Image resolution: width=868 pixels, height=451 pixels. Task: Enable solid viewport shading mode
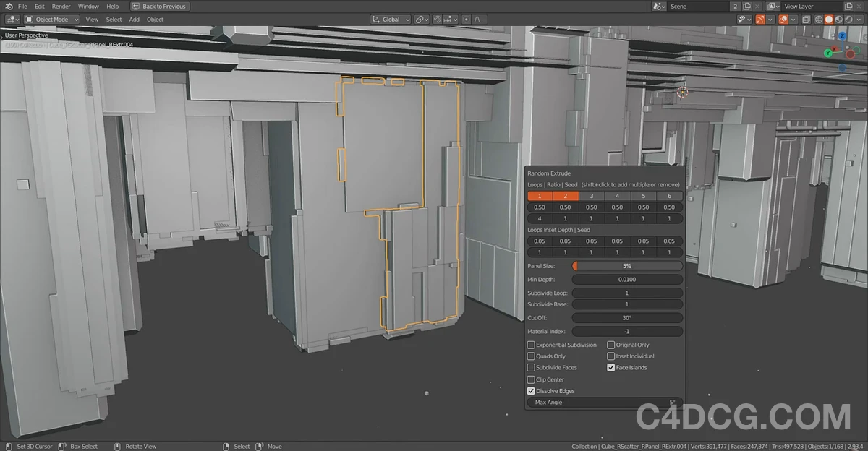point(827,20)
